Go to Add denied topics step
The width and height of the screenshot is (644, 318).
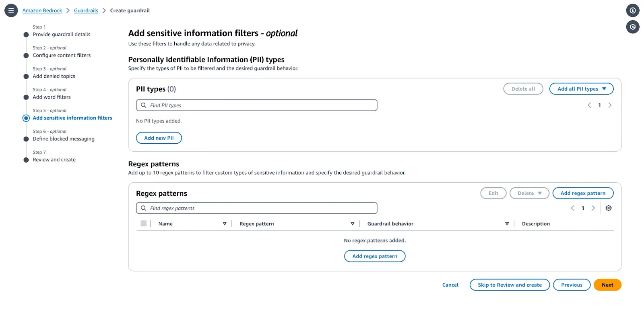tap(54, 76)
